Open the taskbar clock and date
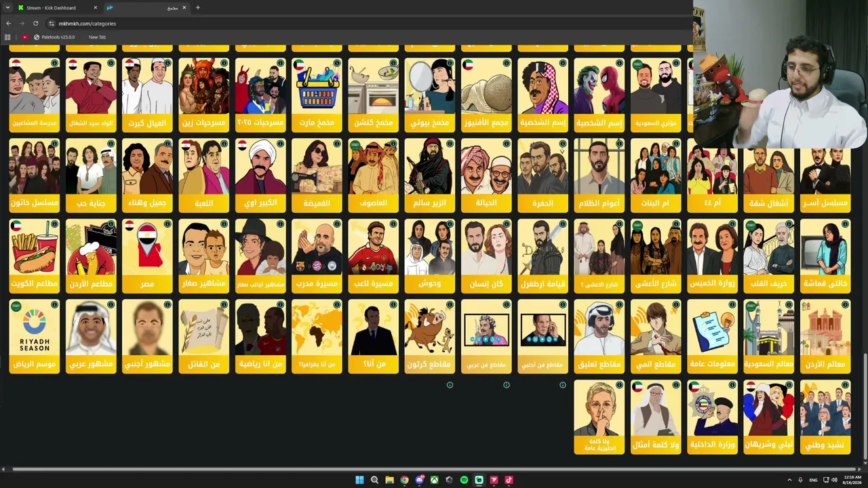The image size is (868, 488). tap(852, 480)
